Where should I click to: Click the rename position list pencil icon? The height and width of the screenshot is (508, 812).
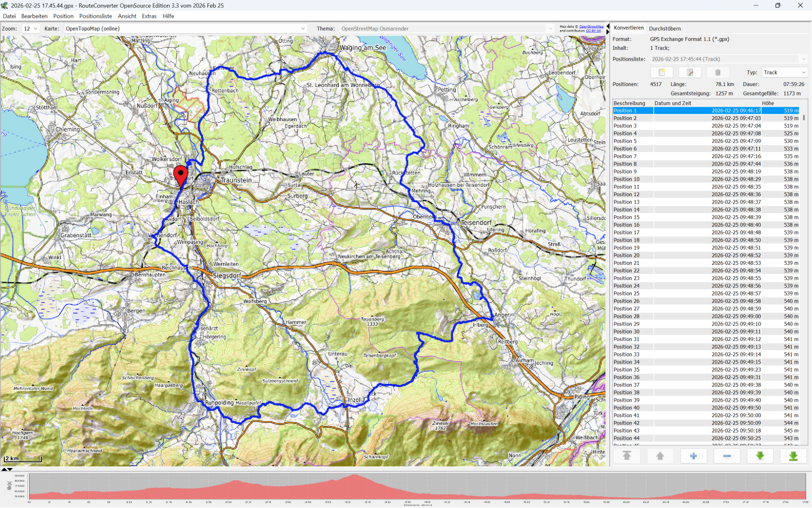[x=690, y=72]
